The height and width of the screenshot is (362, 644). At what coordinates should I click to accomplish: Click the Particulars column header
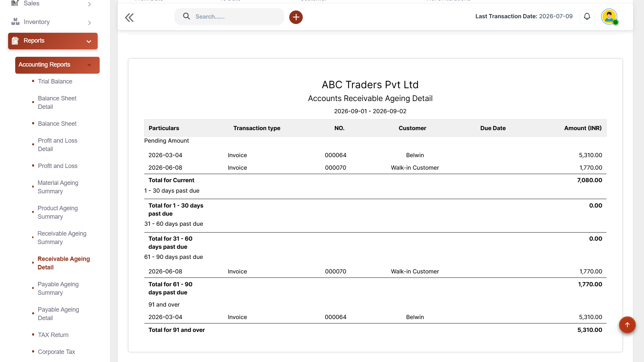pos(164,128)
